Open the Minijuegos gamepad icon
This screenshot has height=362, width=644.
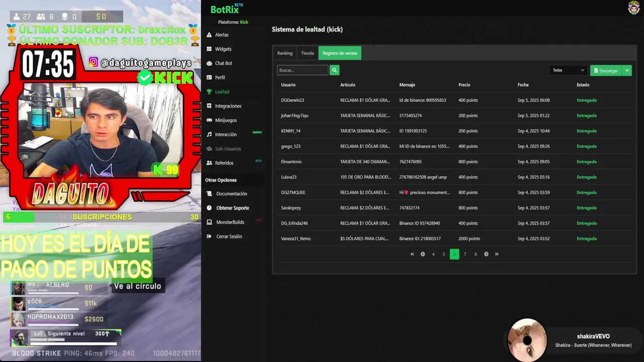point(209,120)
